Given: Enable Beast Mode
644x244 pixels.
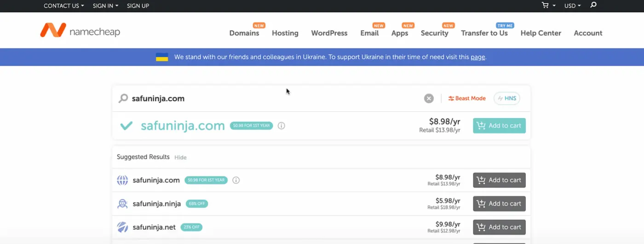Looking at the screenshot, I should click(x=467, y=98).
